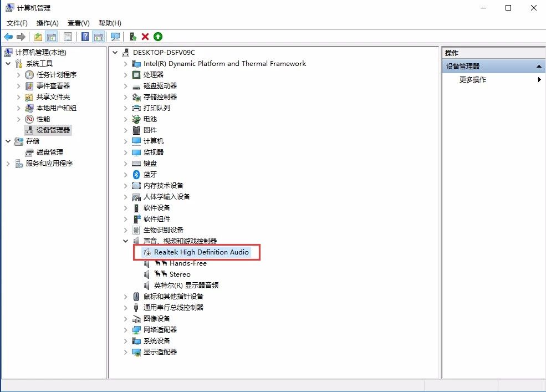Image resolution: width=546 pixels, height=392 pixels.
Task: Open the 更多操作 submenu arrow
Action: click(x=539, y=79)
